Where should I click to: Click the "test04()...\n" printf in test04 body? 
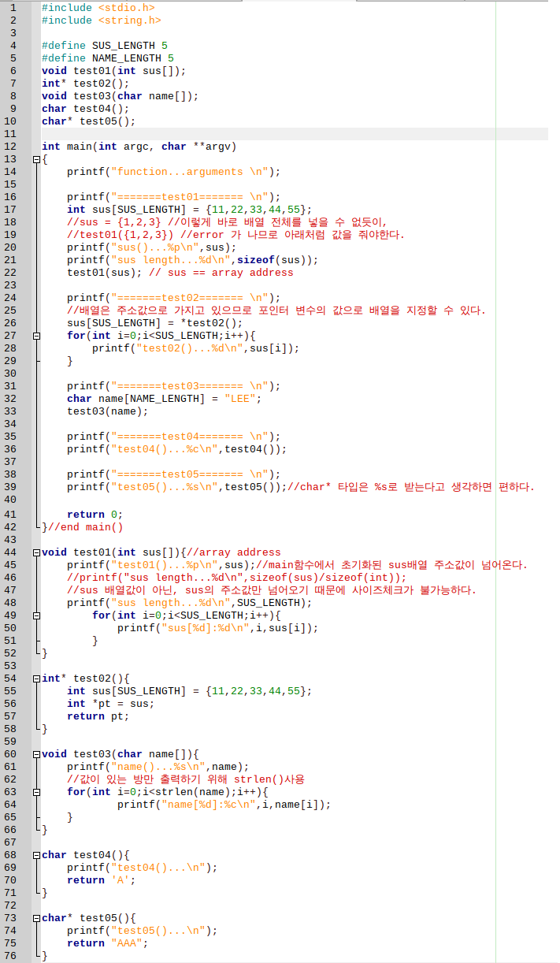(143, 868)
